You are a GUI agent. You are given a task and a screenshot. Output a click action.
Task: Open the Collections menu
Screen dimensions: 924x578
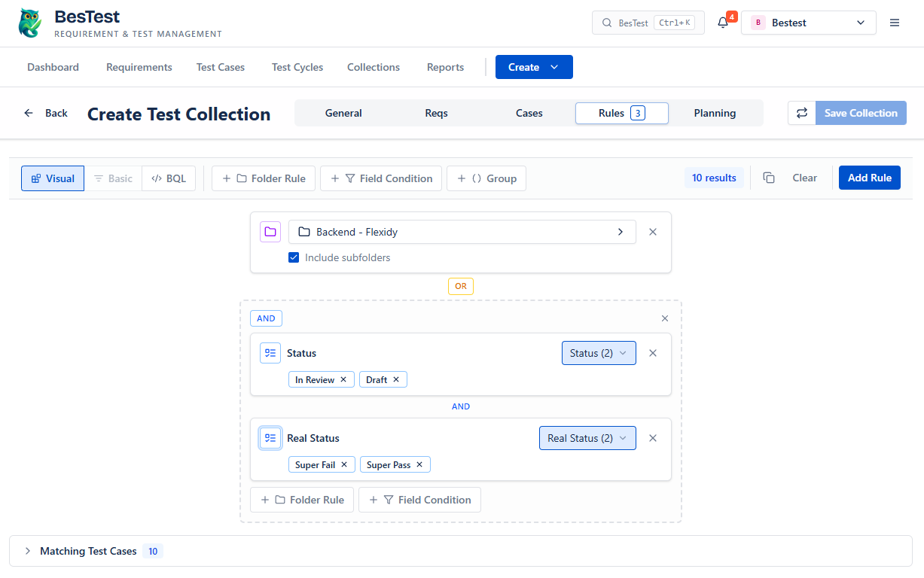coord(374,67)
